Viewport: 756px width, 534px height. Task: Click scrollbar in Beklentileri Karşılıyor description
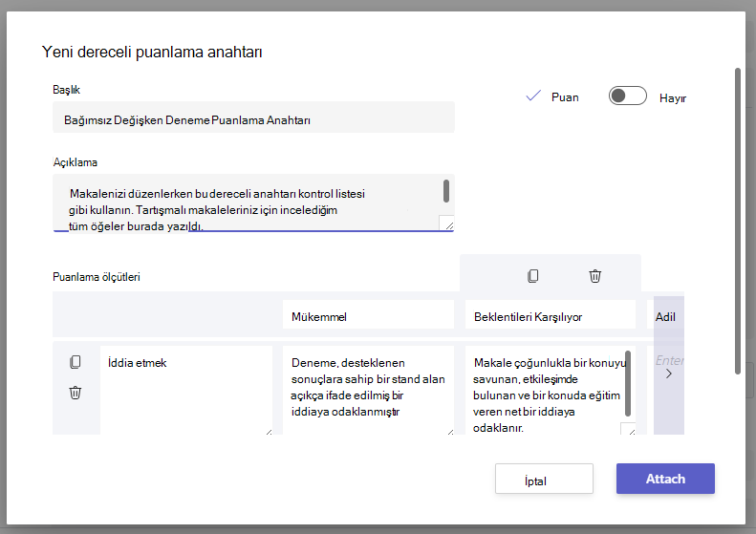[x=628, y=383]
